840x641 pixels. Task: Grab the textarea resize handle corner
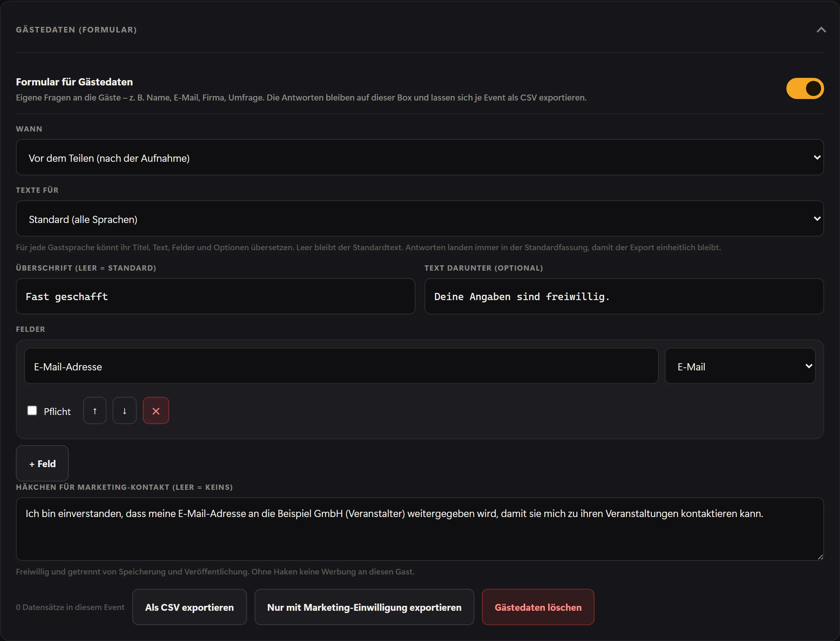tap(820, 557)
